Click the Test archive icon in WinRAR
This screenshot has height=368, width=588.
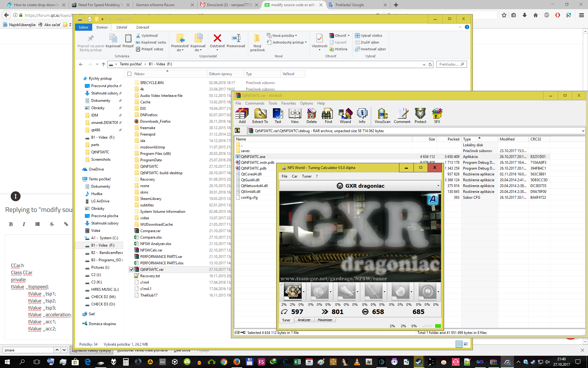click(278, 116)
